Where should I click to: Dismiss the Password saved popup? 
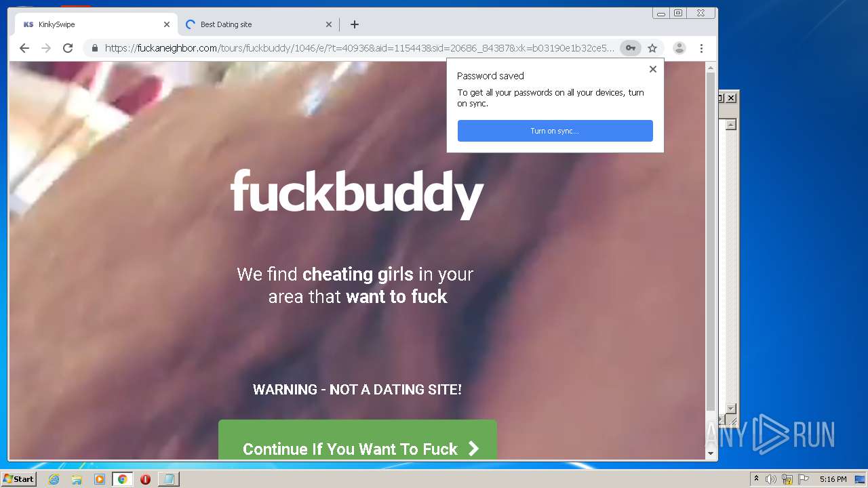pos(652,69)
